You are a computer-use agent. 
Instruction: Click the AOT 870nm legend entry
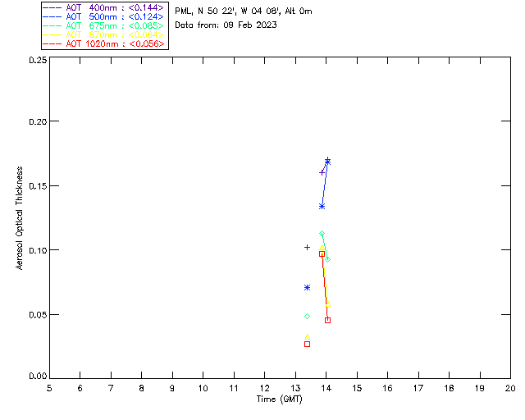pos(103,34)
